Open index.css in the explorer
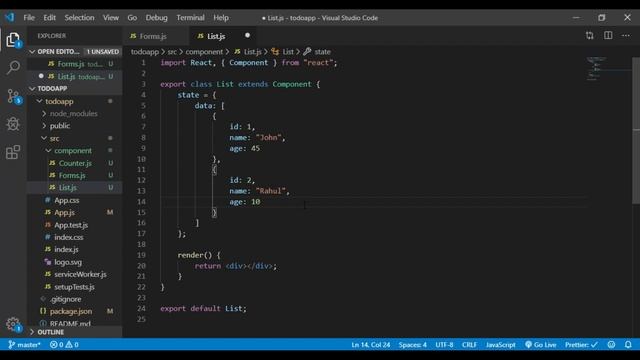 pyautogui.click(x=69, y=237)
